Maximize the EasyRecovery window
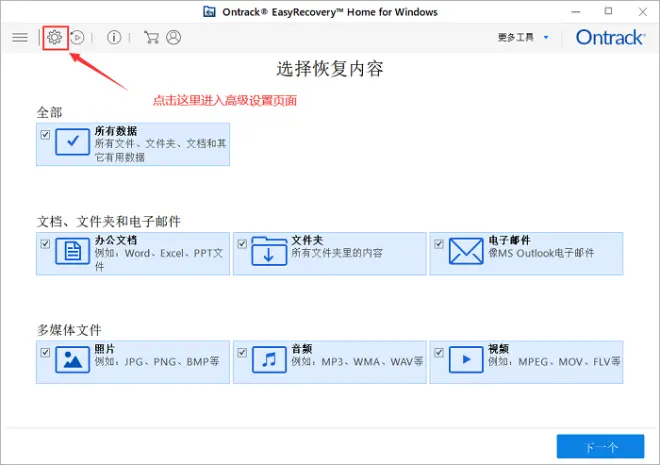660x465 pixels. [608, 11]
